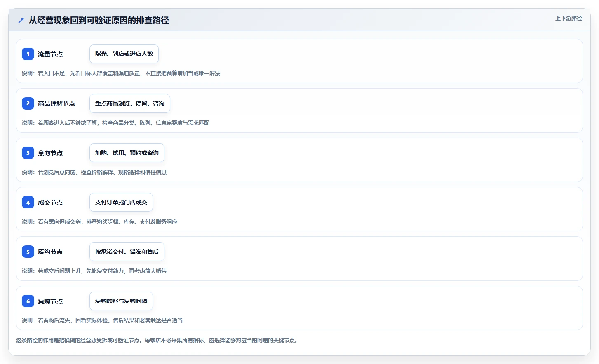This screenshot has height=364, width=599.
Task: Click the footer text 这条路径的作用是
Action: coord(157,340)
